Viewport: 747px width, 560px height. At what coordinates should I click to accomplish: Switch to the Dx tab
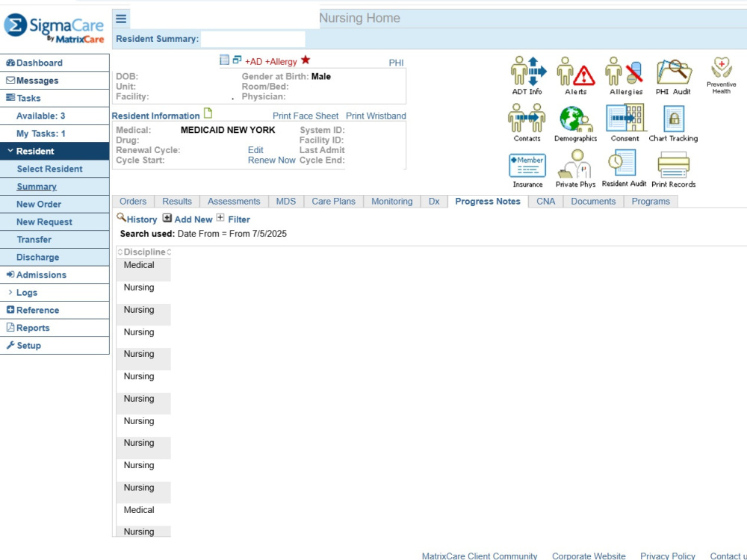click(434, 202)
